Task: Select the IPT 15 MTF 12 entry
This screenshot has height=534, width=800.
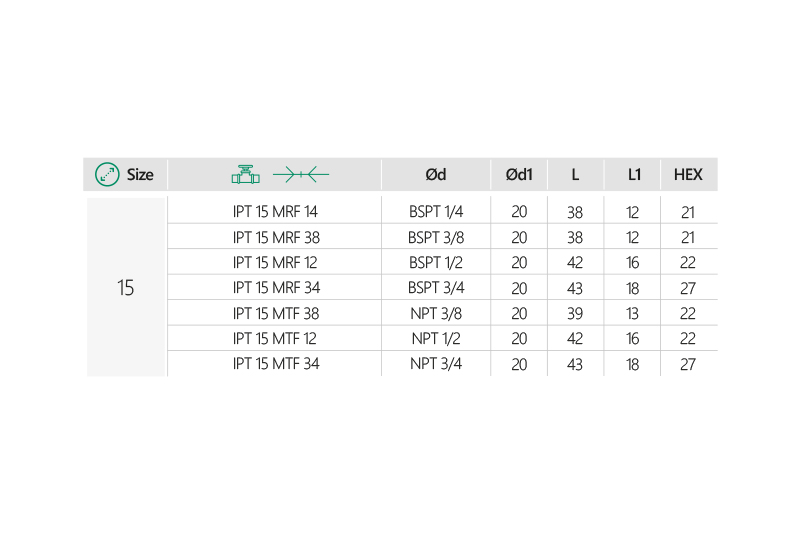Action: [x=275, y=339]
